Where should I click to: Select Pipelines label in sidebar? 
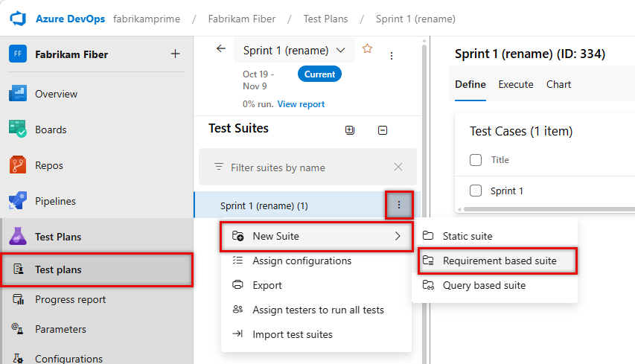point(55,201)
